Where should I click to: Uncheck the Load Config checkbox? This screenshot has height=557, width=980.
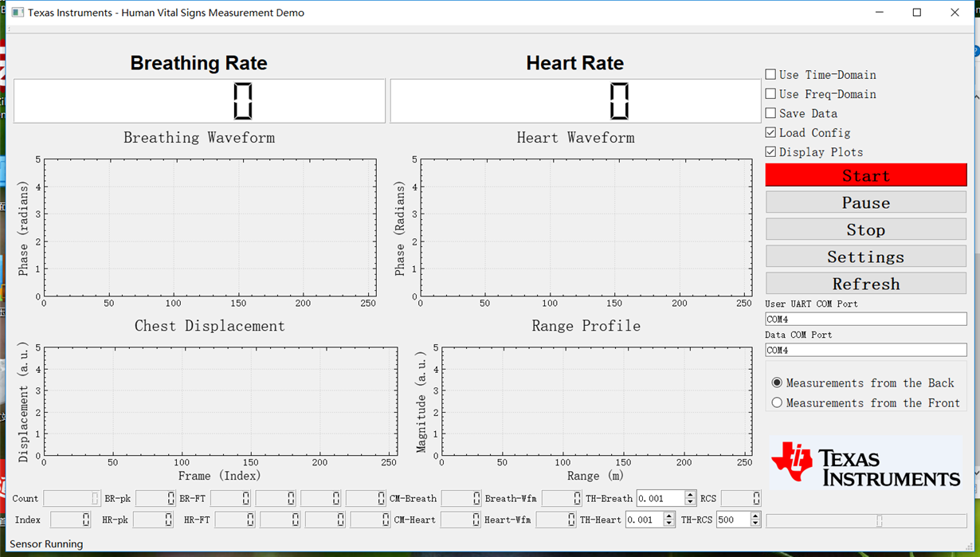click(x=770, y=132)
